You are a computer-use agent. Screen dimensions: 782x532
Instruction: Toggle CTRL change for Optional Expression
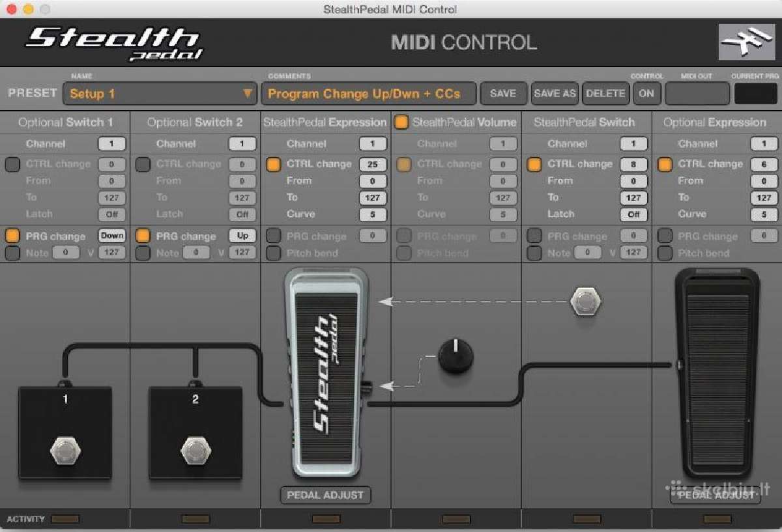pos(665,165)
